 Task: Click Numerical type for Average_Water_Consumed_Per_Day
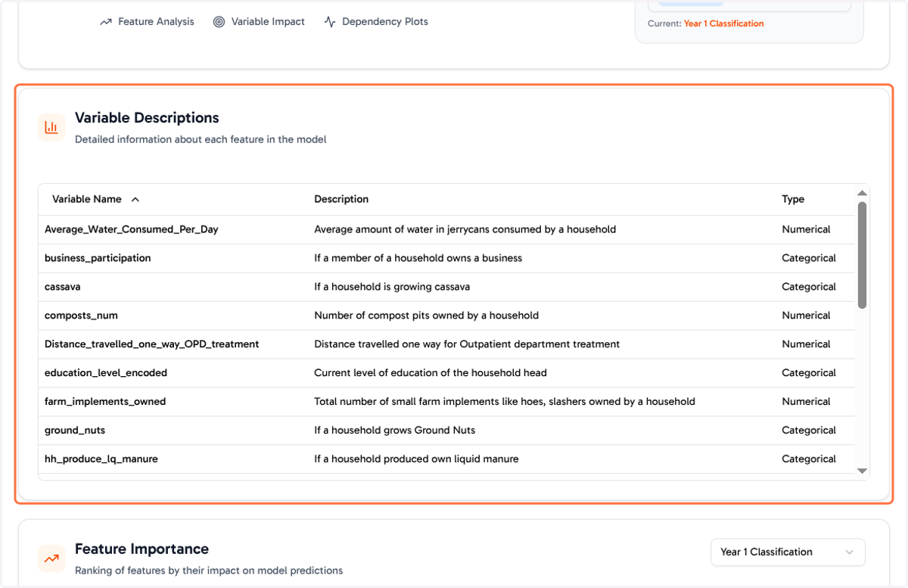click(x=806, y=229)
